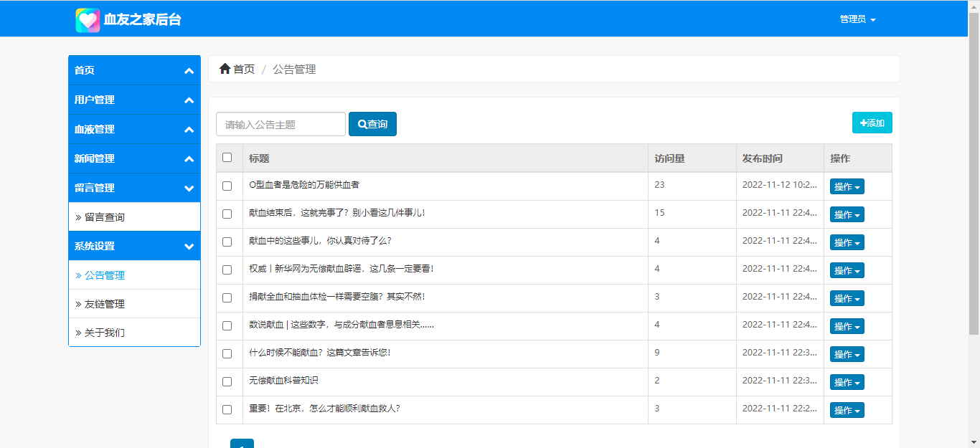980x448 pixels.
Task: Click the heart logo icon in header
Action: click(88, 20)
